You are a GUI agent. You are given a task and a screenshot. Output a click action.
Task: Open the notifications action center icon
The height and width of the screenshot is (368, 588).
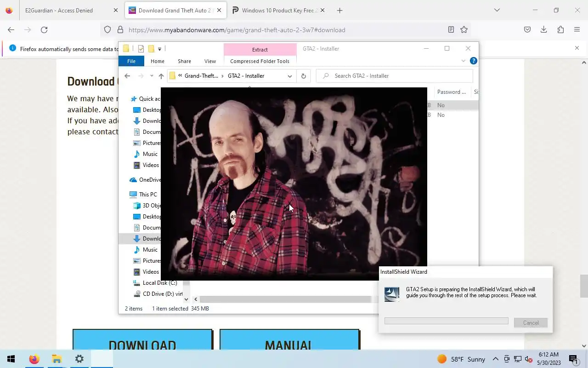click(x=573, y=359)
